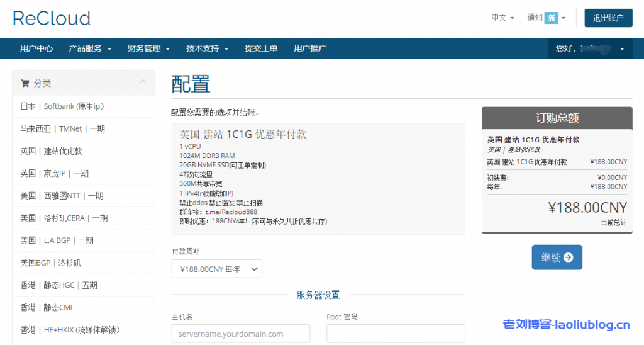Select 美国 | 西雅图NTT | 一期 category
Image resolution: width=644 pixels, height=345 pixels.
tap(84, 196)
